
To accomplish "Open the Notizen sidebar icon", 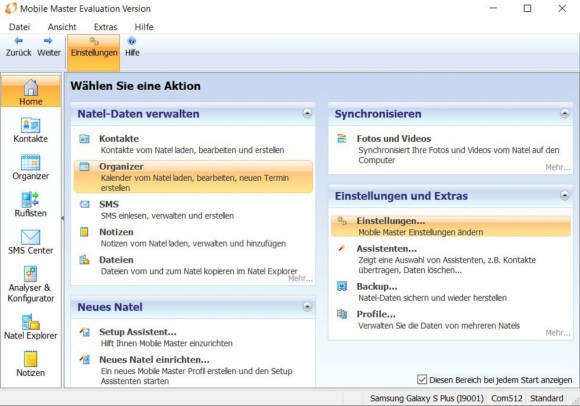I will [x=30, y=364].
